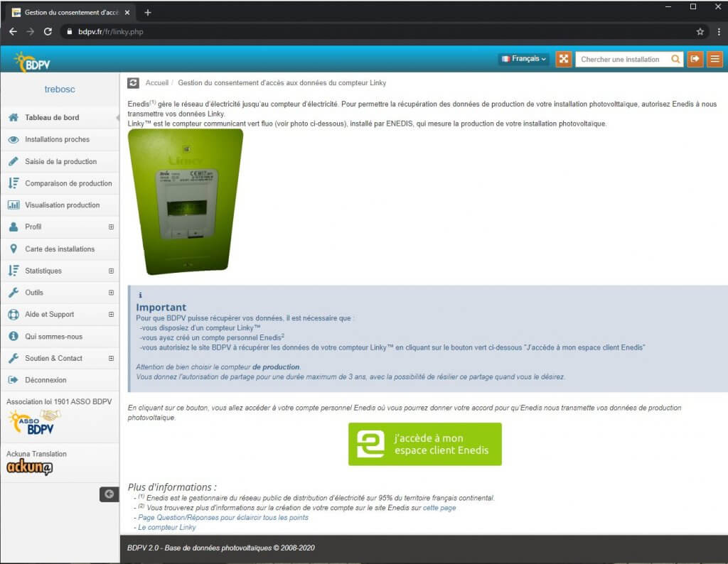Click the sort icon beside Statistiques
The width and height of the screenshot is (728, 564).
(14, 271)
